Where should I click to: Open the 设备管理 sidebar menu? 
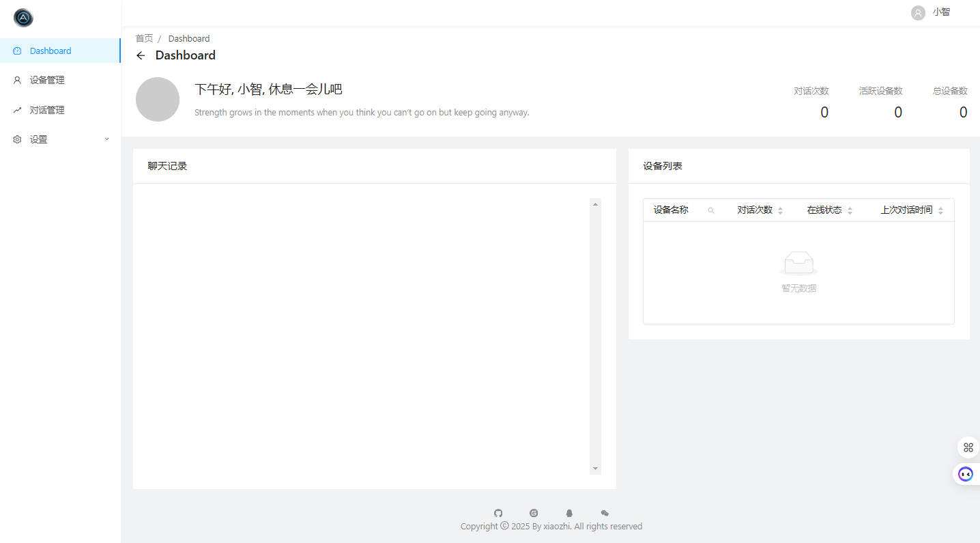(47, 80)
